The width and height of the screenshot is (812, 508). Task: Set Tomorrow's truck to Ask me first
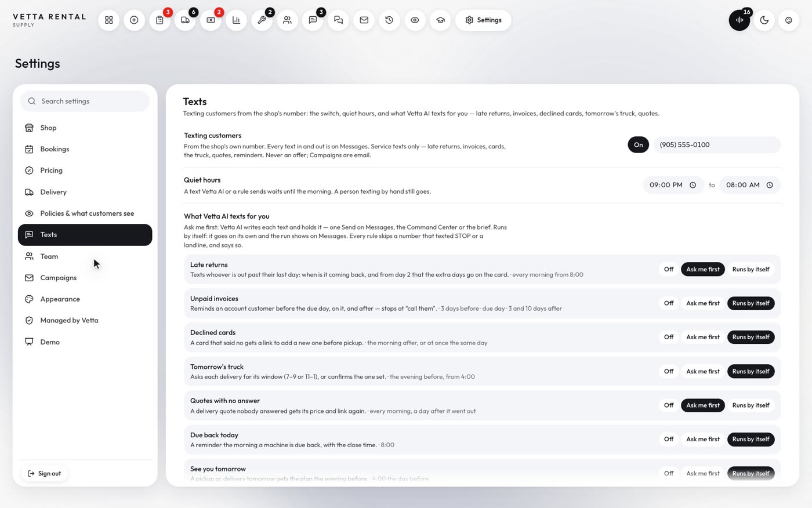(703, 371)
